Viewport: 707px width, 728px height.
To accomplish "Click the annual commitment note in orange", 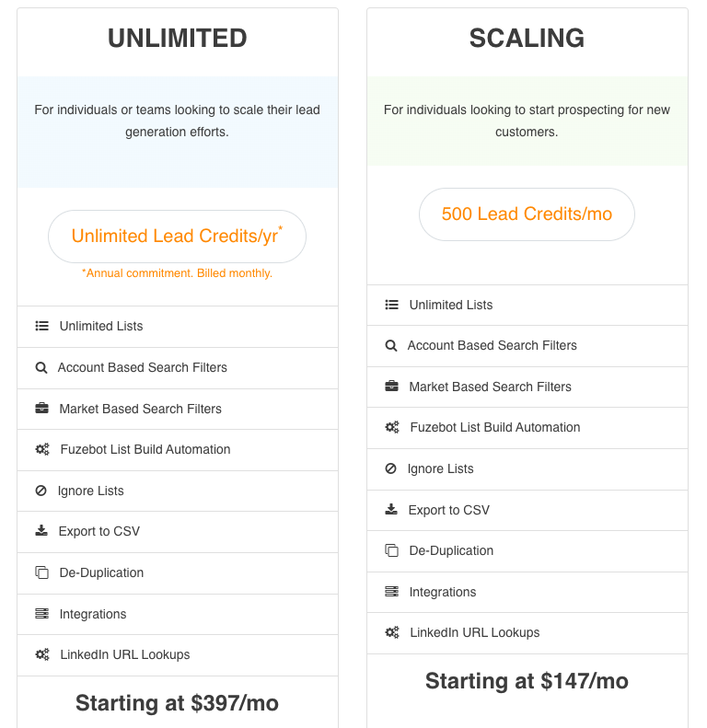I will (x=177, y=273).
